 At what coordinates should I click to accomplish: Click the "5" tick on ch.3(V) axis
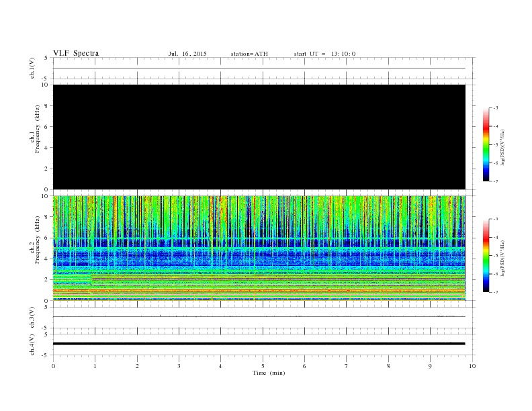coord(46,307)
